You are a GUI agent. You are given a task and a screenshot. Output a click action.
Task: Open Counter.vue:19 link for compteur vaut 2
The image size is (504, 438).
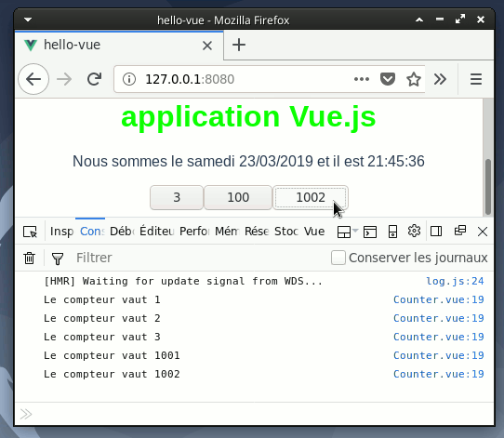(x=438, y=318)
